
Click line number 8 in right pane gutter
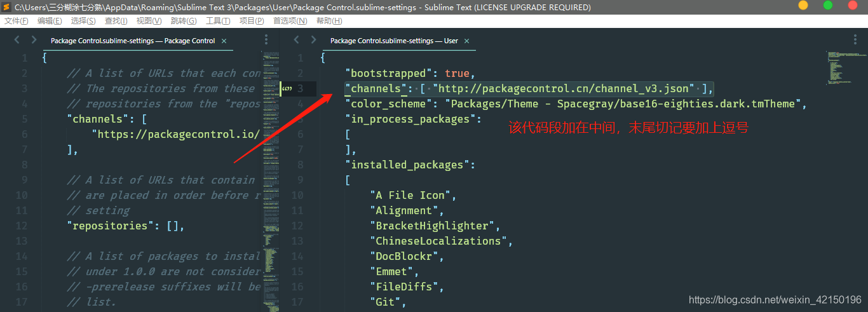300,165
